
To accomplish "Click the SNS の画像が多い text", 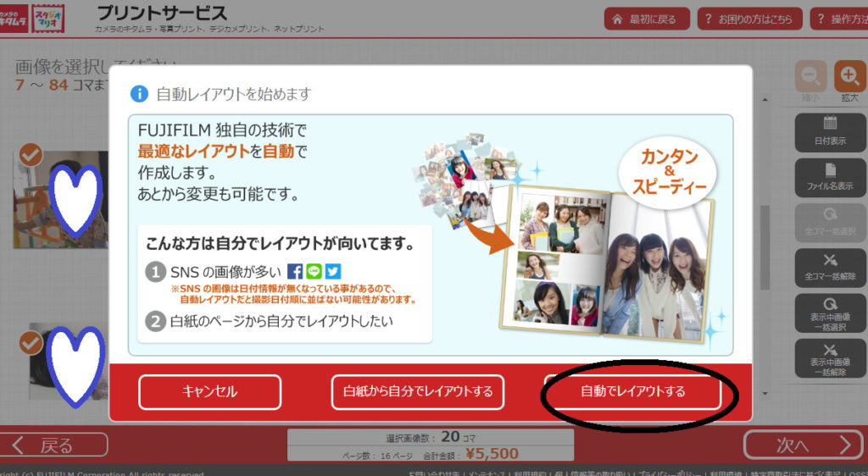I will [x=225, y=272].
